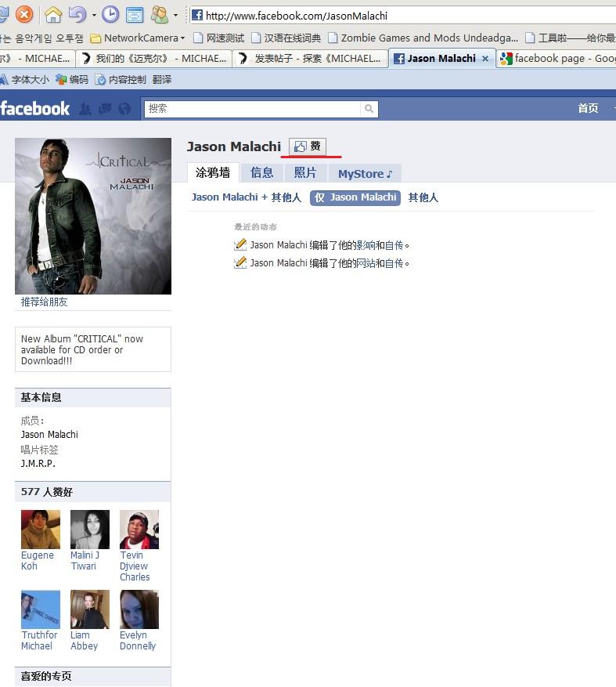Click the edit pencil icon beside 网站 activity
The height and width of the screenshot is (687, 616).
240,262
